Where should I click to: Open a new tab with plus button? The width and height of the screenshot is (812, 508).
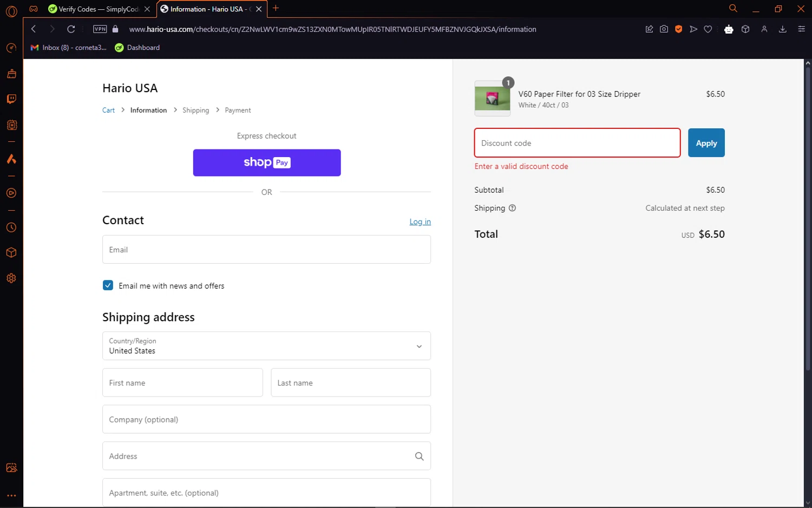pyautogui.click(x=276, y=8)
